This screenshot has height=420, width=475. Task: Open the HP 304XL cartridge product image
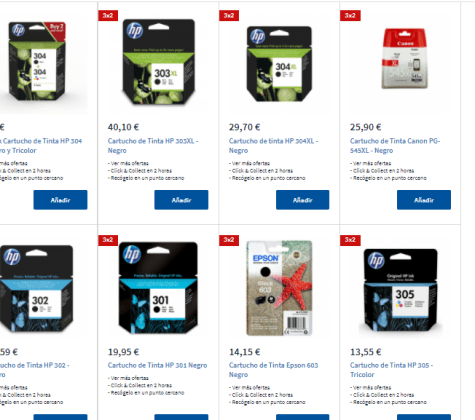(x=279, y=63)
